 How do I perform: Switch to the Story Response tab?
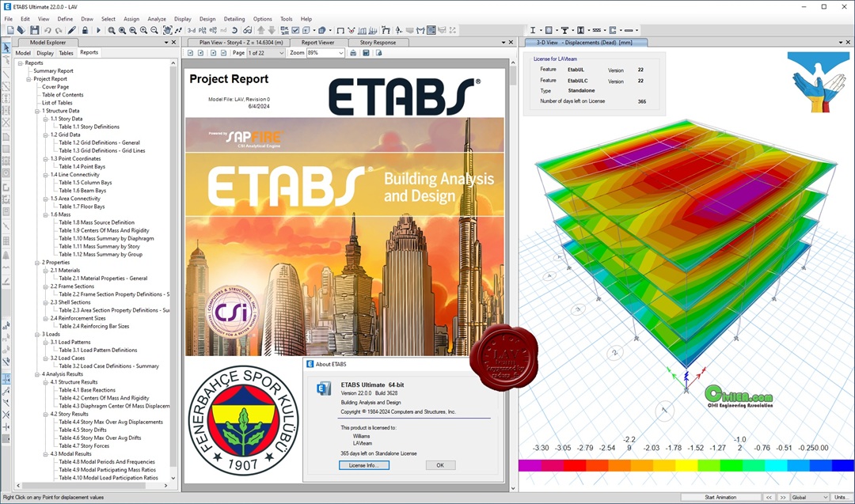click(378, 42)
